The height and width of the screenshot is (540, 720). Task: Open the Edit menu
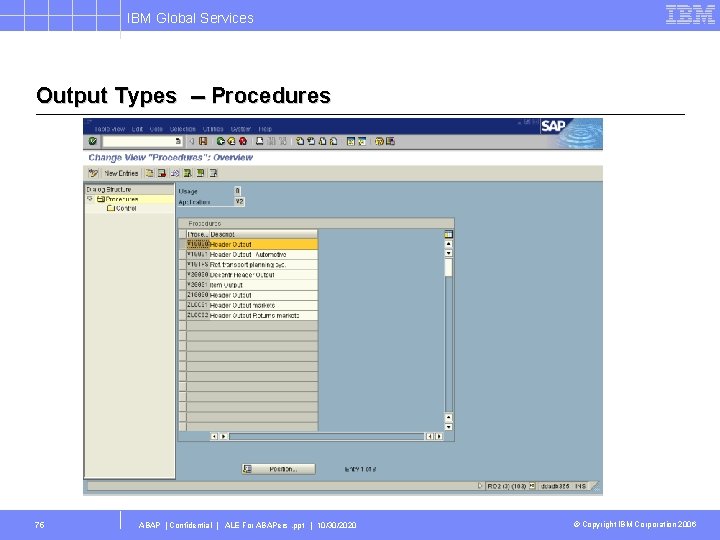pos(137,129)
